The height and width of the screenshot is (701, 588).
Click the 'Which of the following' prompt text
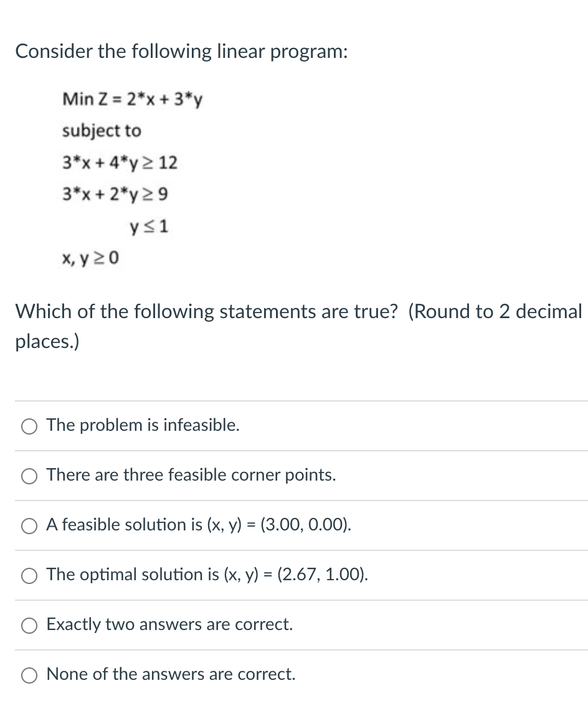(x=298, y=311)
